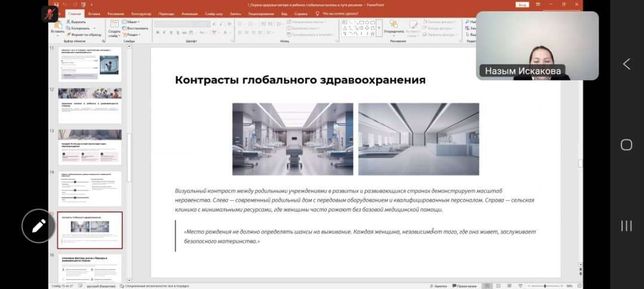
Task: Switch to Normal view in status bar
Action: click(x=488, y=286)
